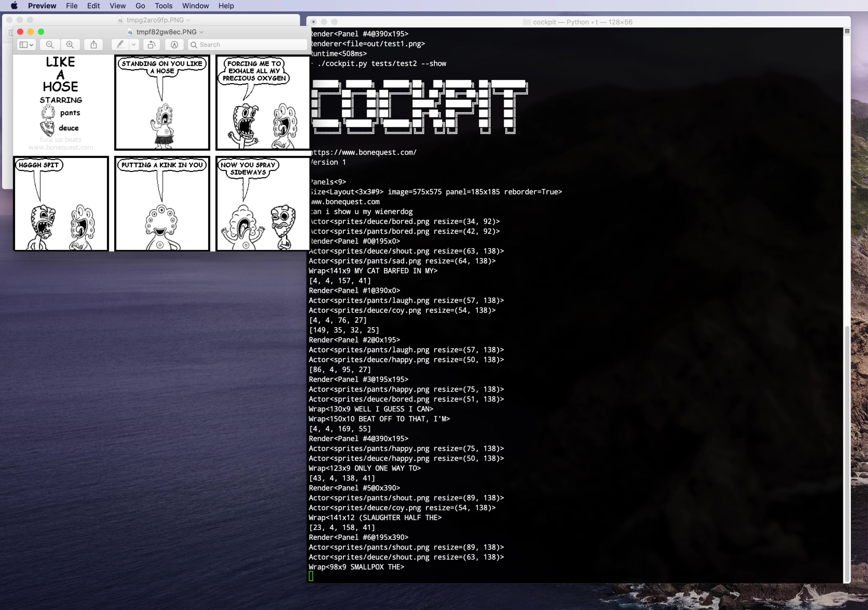The height and width of the screenshot is (610, 868).
Task: Click the "STARRING" text in the title panel
Action: 61,100
